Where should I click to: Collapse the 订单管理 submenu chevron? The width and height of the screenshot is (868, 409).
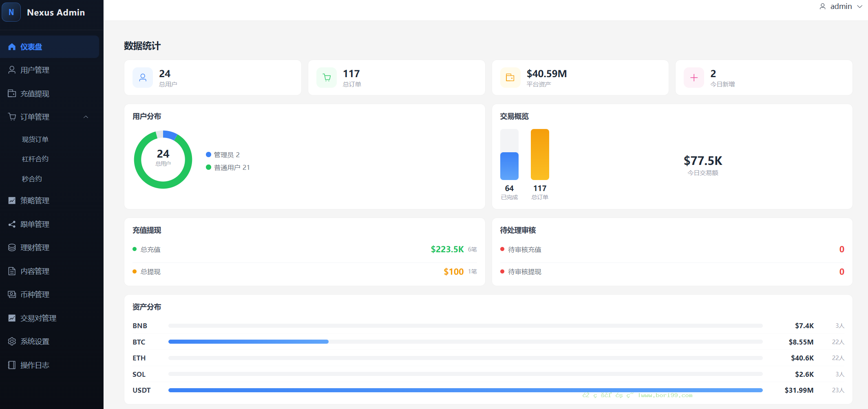tap(86, 117)
